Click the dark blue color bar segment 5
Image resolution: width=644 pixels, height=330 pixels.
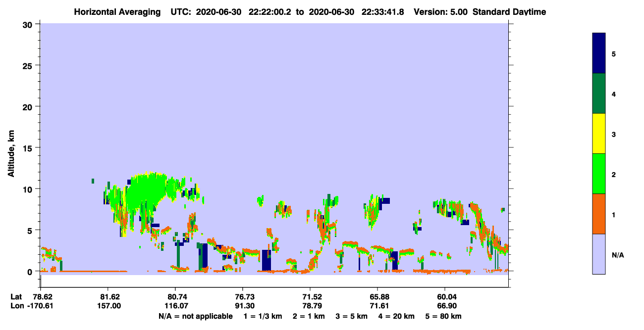(599, 53)
